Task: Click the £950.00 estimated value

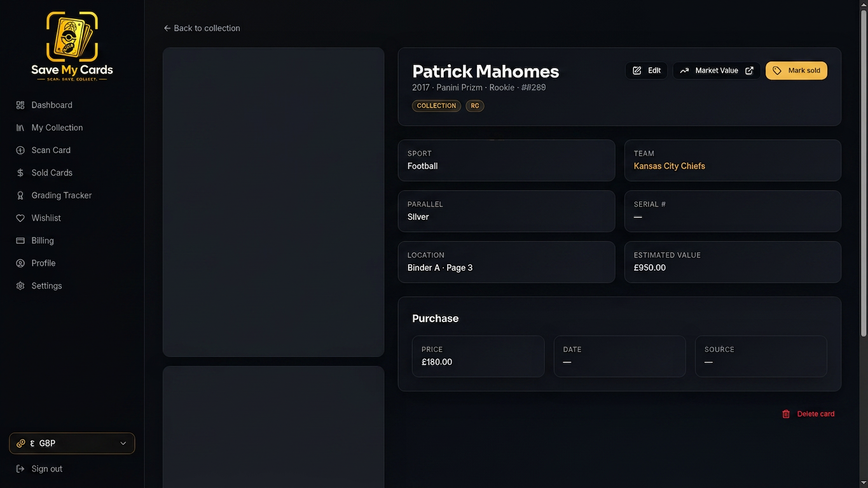Action: click(x=650, y=268)
